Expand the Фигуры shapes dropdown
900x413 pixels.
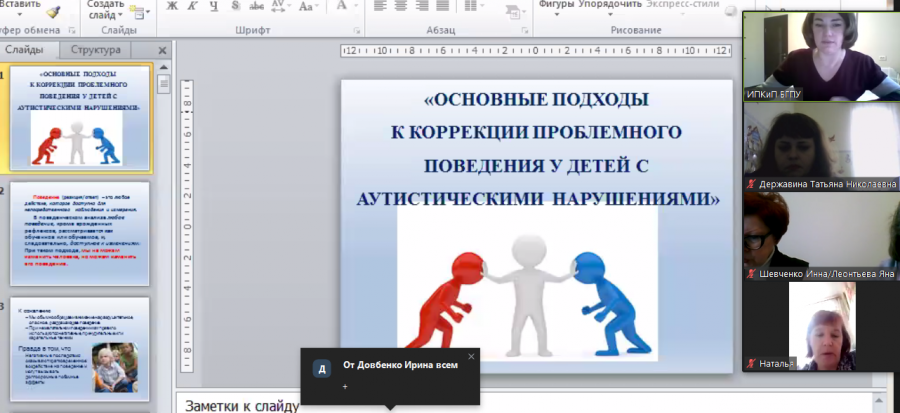click(x=556, y=7)
